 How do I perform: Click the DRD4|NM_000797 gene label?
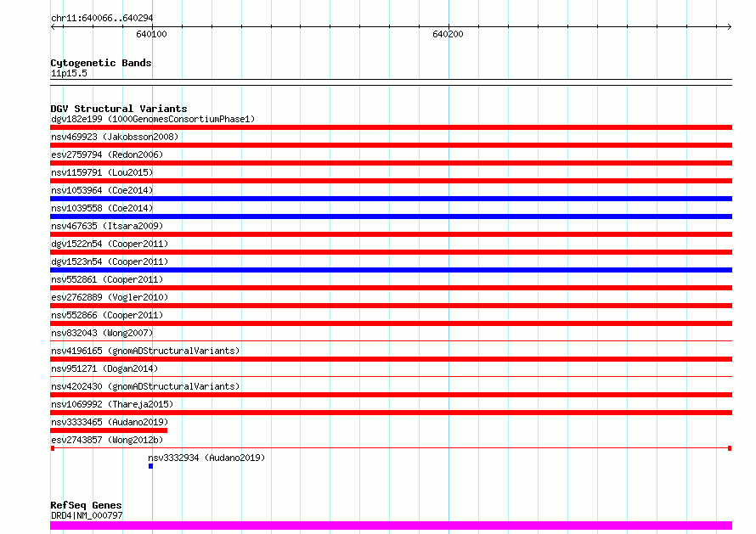87,515
